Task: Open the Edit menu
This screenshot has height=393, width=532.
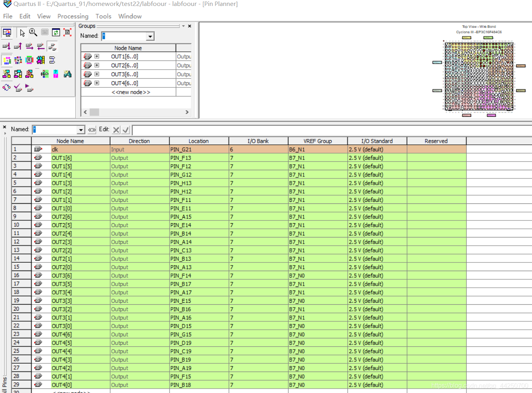Action: [x=25, y=16]
